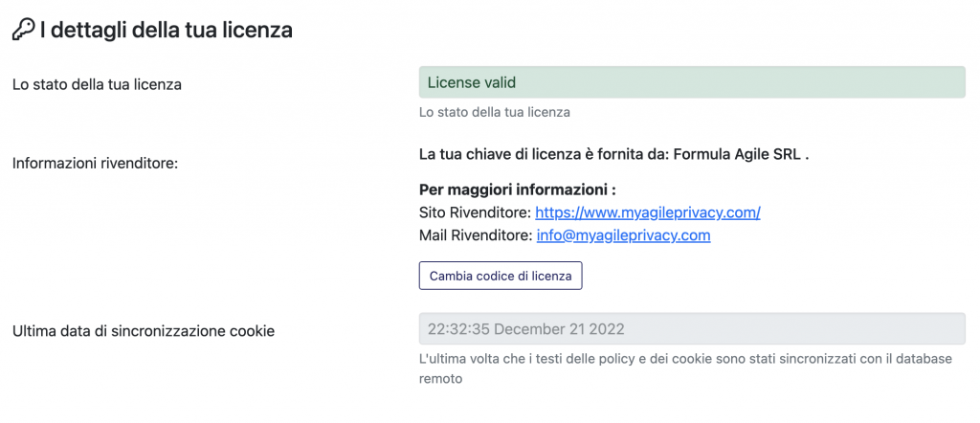This screenshot has width=980, height=423.
Task: Focus the green 'License valid' status field
Action: point(692,82)
